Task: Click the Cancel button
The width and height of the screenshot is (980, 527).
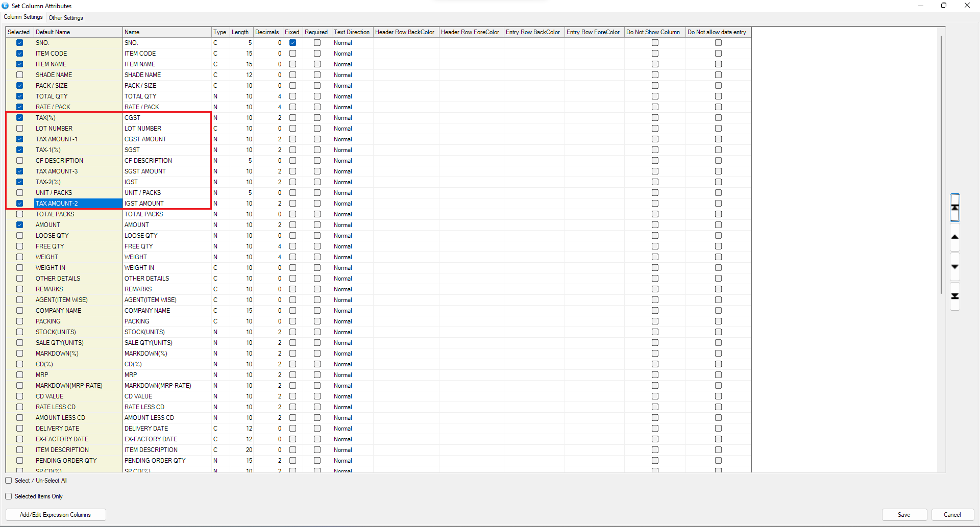Action: [x=952, y=515]
